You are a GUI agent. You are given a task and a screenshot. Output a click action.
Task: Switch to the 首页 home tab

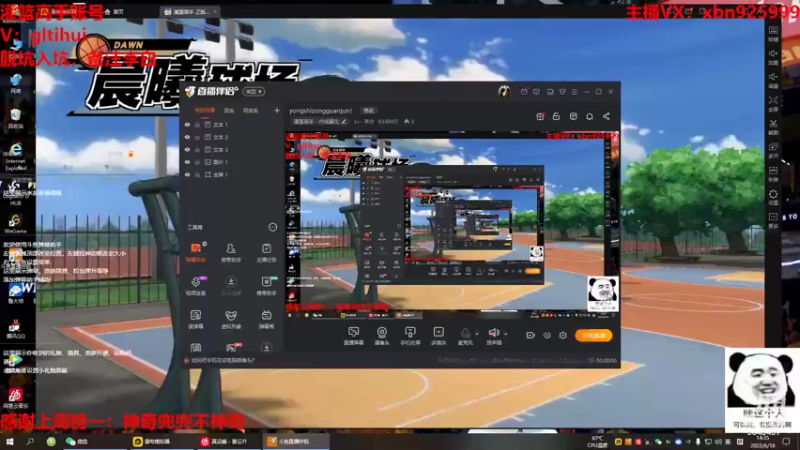tap(115, 11)
